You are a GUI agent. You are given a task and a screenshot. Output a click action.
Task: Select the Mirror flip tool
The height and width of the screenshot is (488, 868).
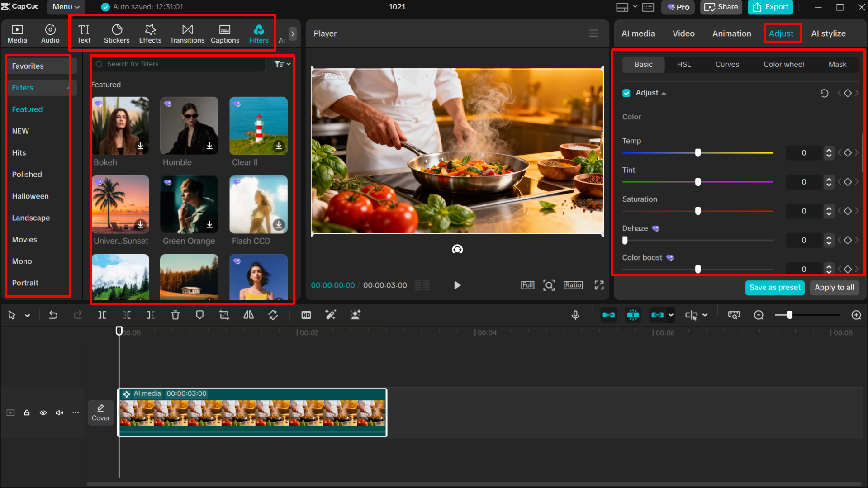pos(248,315)
